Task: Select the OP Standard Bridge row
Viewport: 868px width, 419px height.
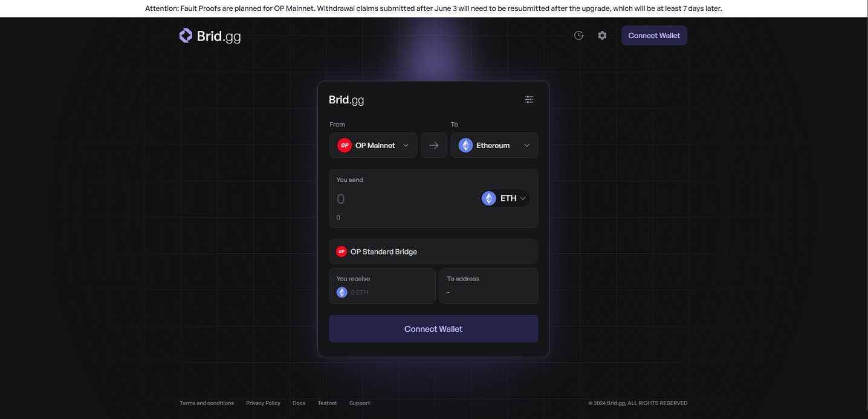Action: pos(433,252)
